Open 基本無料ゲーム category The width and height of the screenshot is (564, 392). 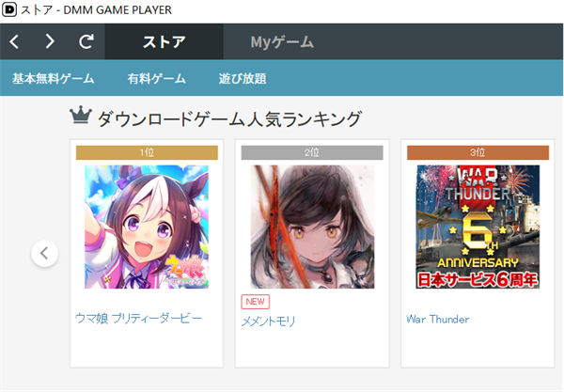click(54, 78)
